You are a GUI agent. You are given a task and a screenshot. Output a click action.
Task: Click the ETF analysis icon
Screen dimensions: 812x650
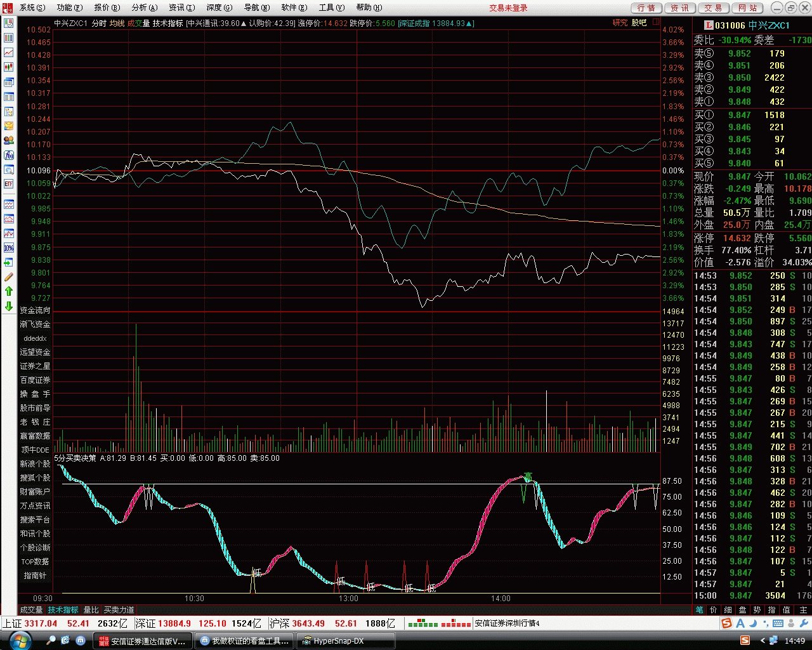[x=9, y=184]
